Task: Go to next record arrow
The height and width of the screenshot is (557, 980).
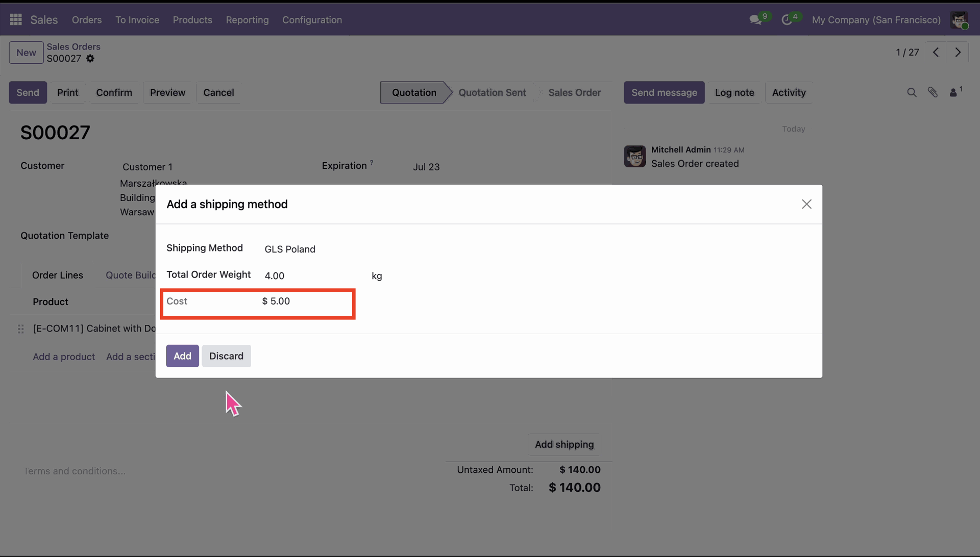Action: [958, 53]
